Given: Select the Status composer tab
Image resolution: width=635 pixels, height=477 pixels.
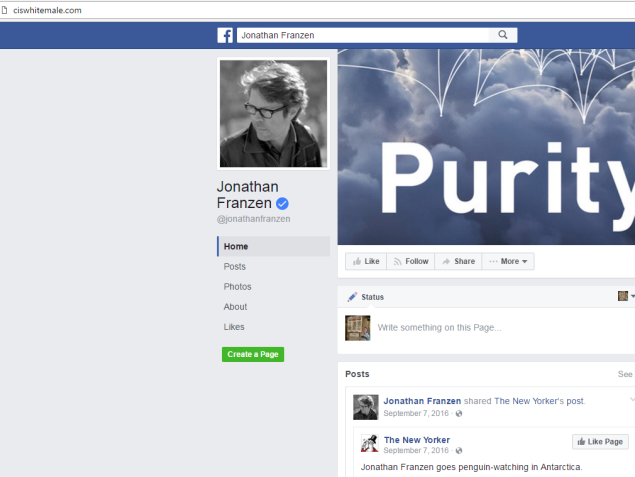Looking at the screenshot, I should pos(365,297).
